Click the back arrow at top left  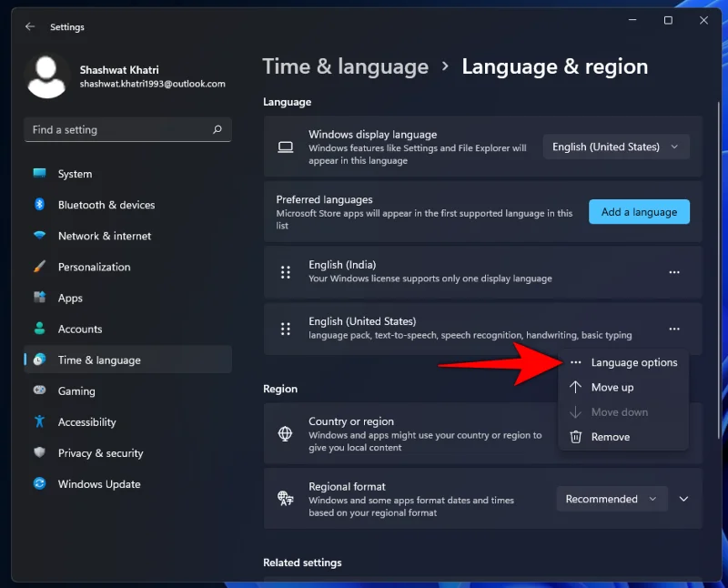coord(30,26)
